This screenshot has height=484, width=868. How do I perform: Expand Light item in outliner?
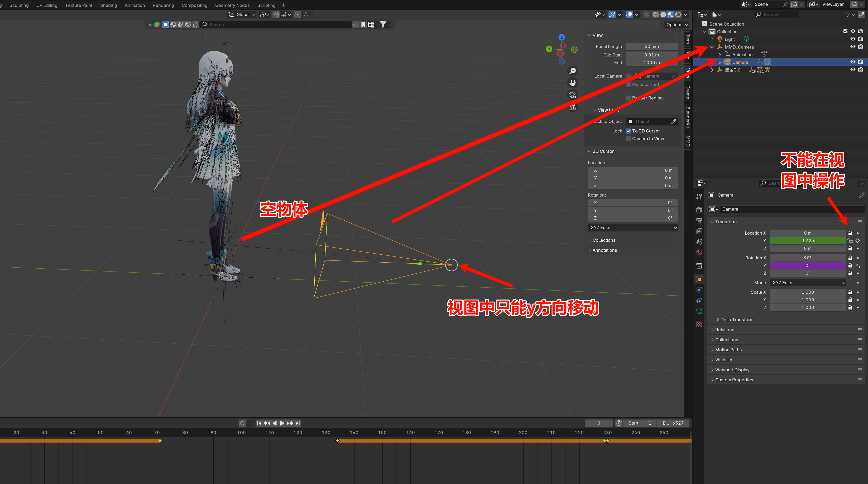click(712, 39)
